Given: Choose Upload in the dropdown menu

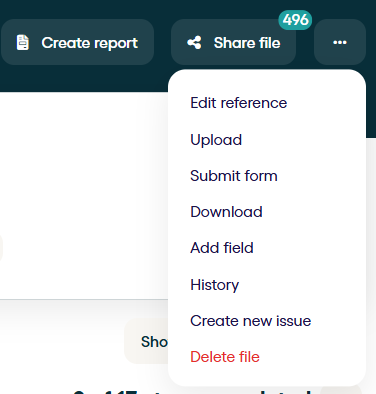Looking at the screenshot, I should click(216, 140).
